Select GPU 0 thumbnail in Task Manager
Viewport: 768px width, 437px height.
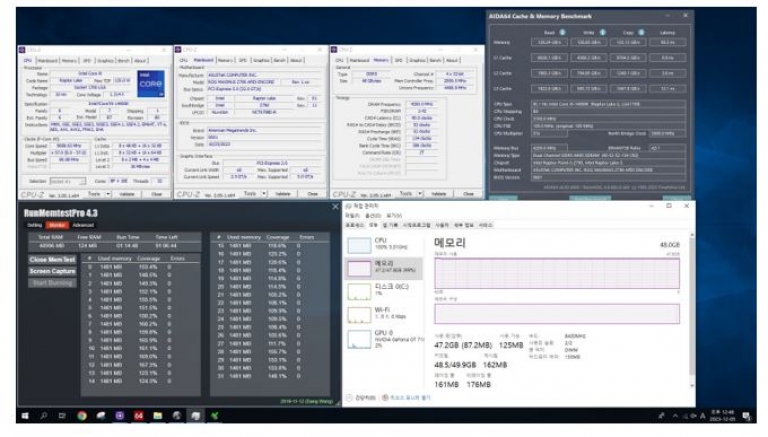pos(359,338)
